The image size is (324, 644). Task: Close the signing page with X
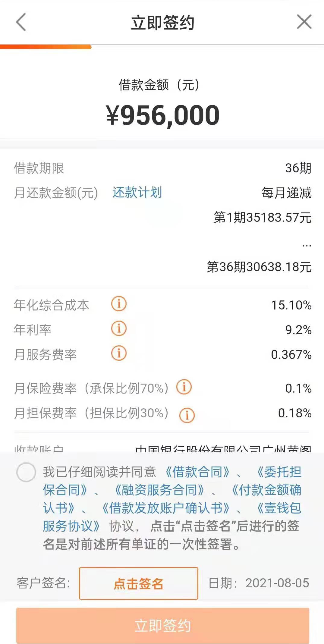(x=304, y=22)
